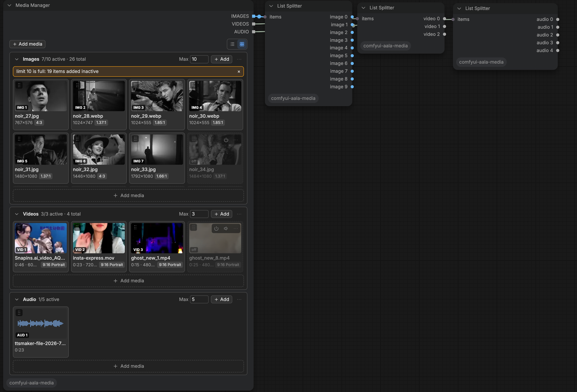Switch to list view layout
This screenshot has width=577, height=392.
point(232,44)
